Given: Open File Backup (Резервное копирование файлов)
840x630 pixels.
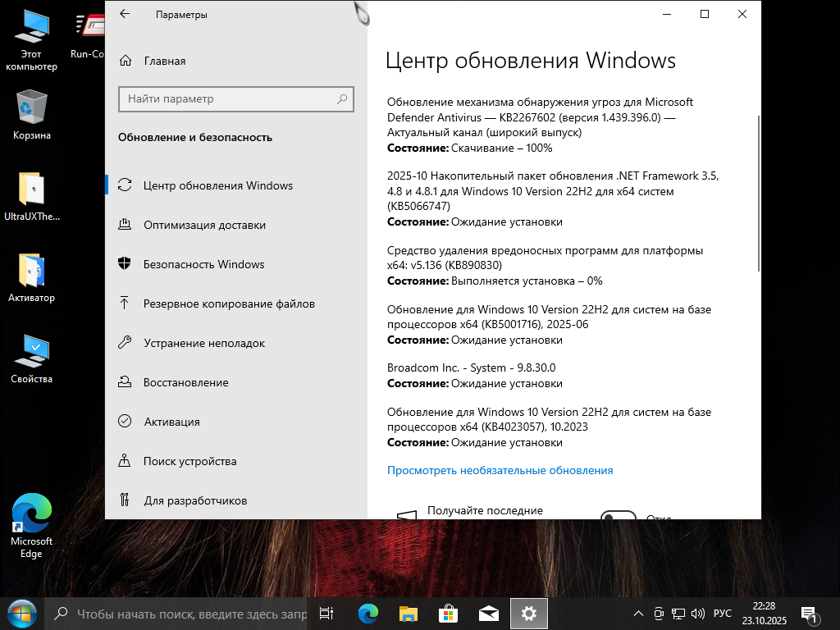Looking at the screenshot, I should pyautogui.click(x=229, y=304).
